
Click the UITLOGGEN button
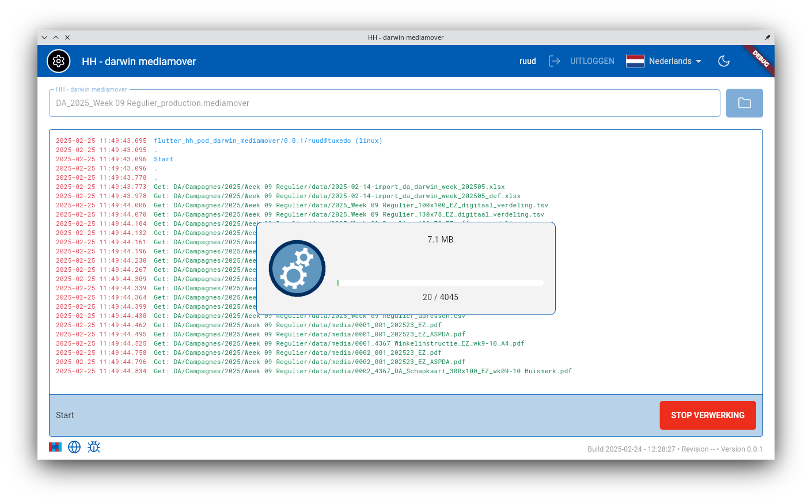(x=592, y=61)
